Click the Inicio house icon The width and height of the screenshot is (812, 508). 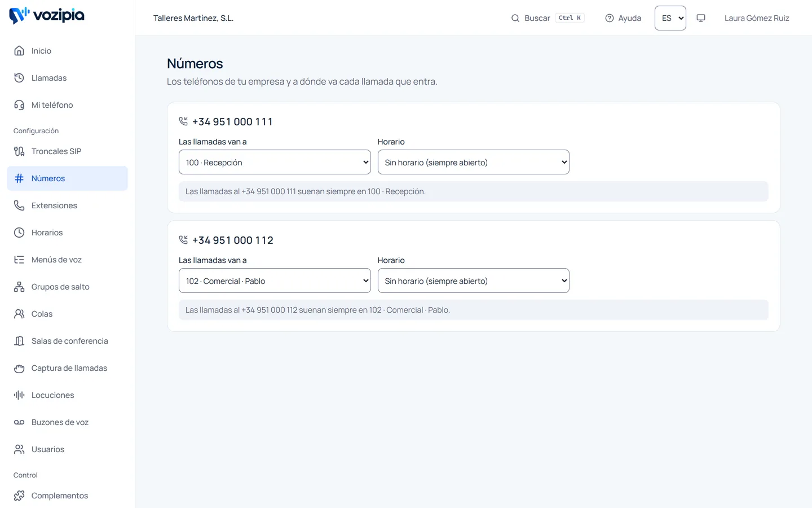[x=19, y=51]
